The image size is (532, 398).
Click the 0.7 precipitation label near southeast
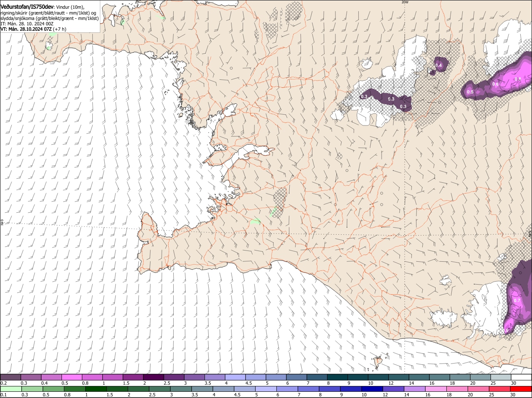point(517,300)
